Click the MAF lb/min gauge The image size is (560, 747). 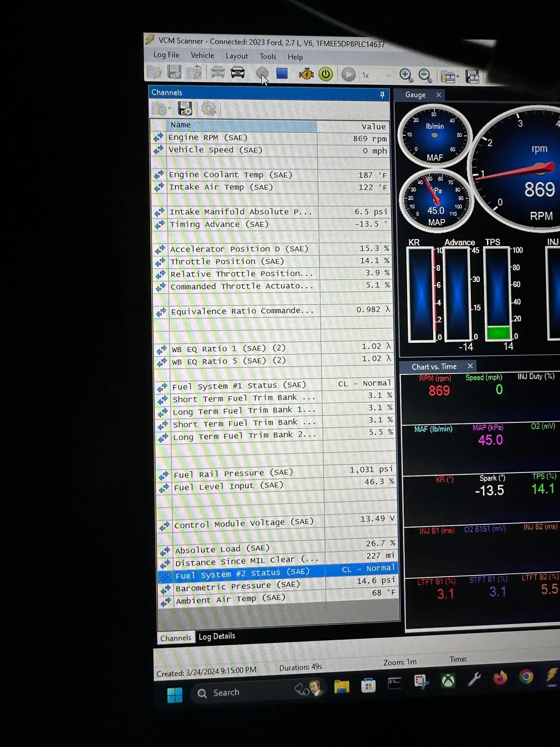[434, 136]
